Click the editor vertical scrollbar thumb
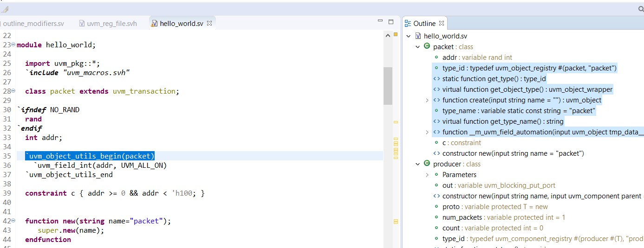This screenshot has height=248, width=644. click(x=388, y=86)
